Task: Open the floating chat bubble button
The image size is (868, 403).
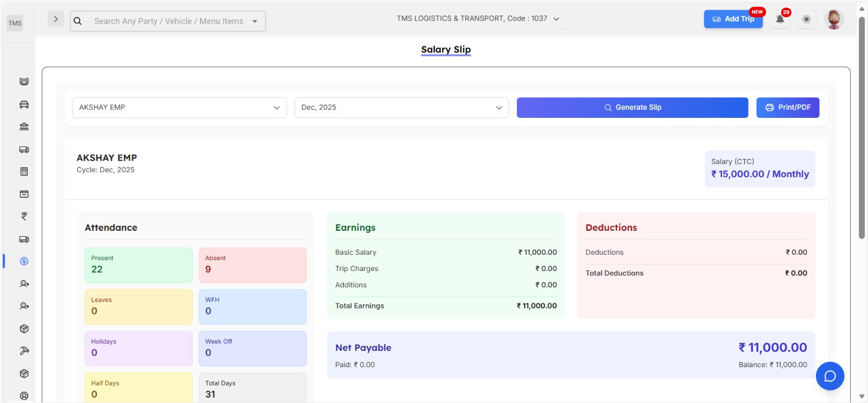Action: [x=829, y=376]
